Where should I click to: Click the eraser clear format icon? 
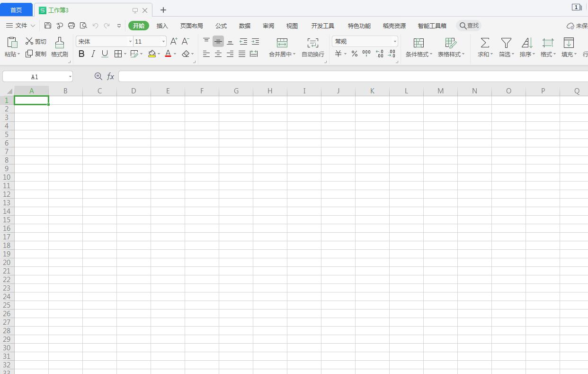[186, 54]
